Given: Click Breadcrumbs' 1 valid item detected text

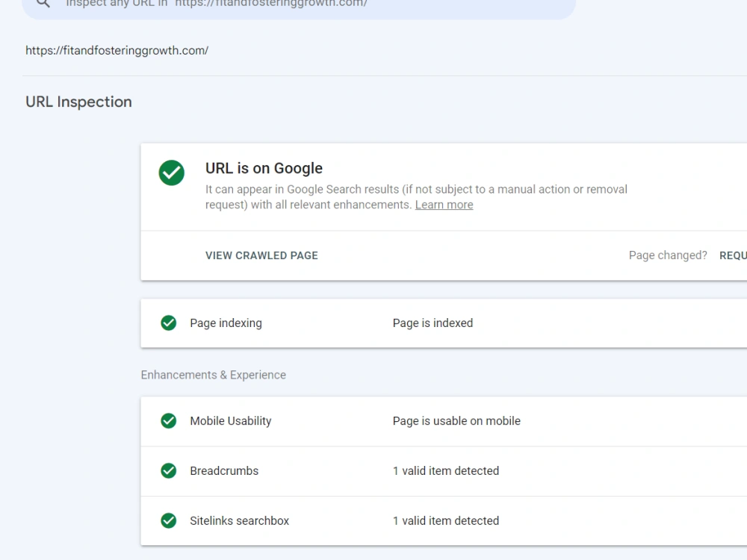Looking at the screenshot, I should (446, 471).
